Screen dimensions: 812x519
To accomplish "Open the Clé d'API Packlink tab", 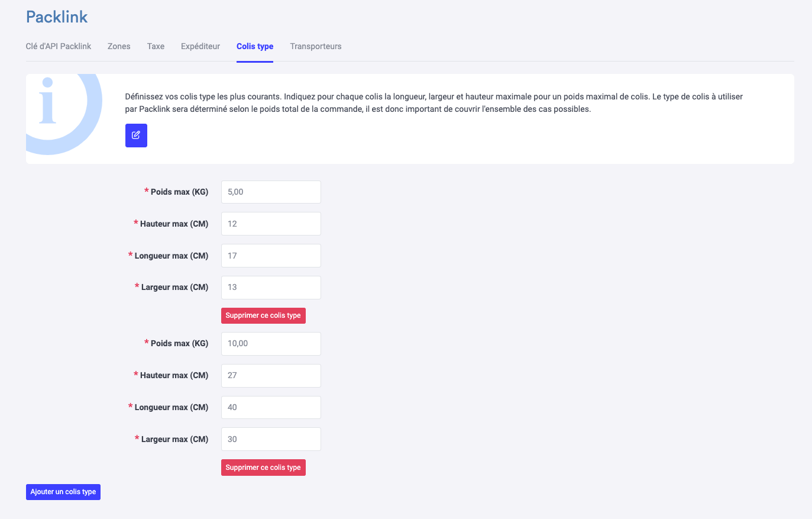I will click(59, 46).
